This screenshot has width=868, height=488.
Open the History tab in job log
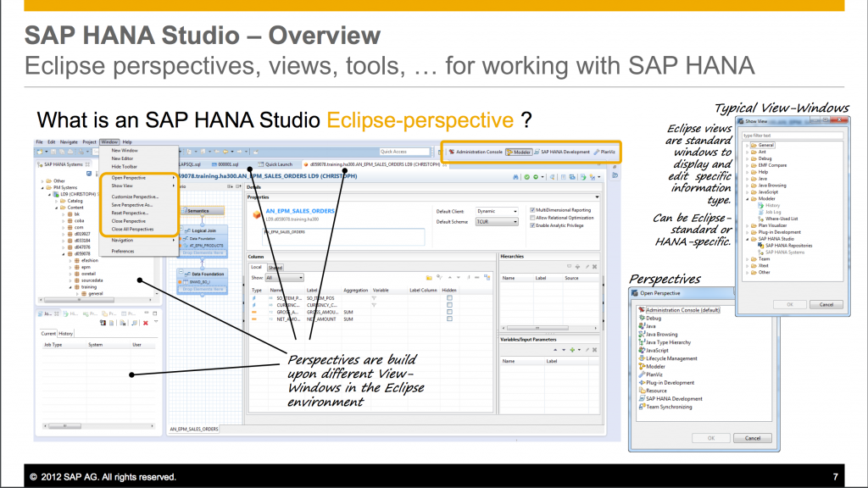point(66,334)
